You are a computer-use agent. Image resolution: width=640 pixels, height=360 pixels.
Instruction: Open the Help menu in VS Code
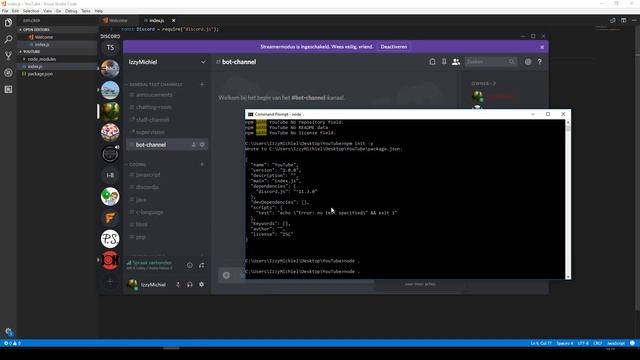point(99,11)
